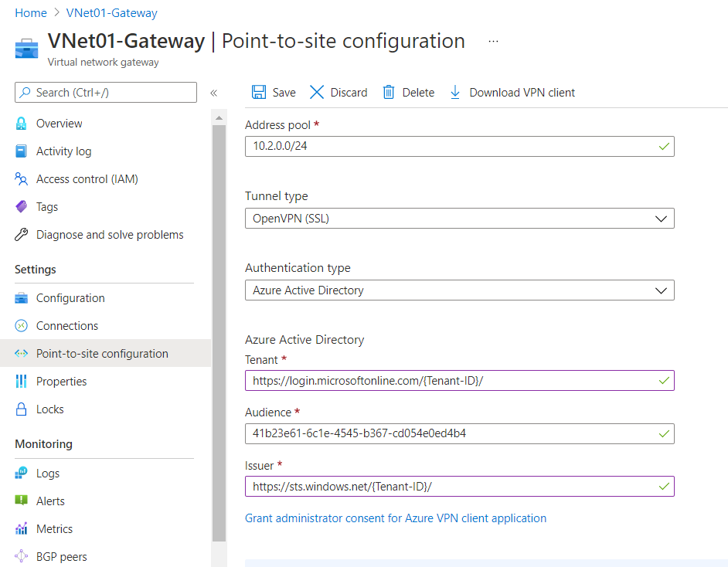Click the Locks padlock icon
Image resolution: width=728 pixels, height=567 pixels.
(22, 409)
